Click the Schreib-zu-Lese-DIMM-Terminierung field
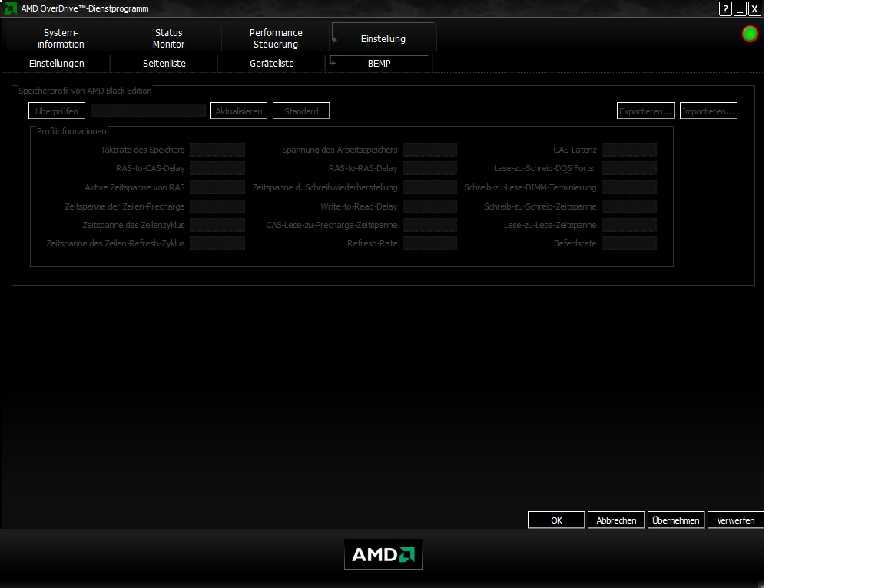Screen dimensions: 885x588 (x=628, y=187)
